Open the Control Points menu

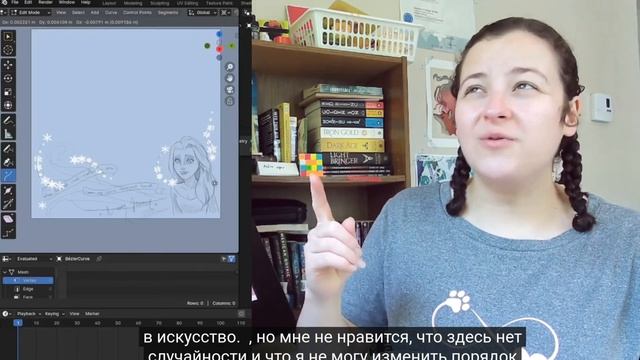pyautogui.click(x=137, y=13)
